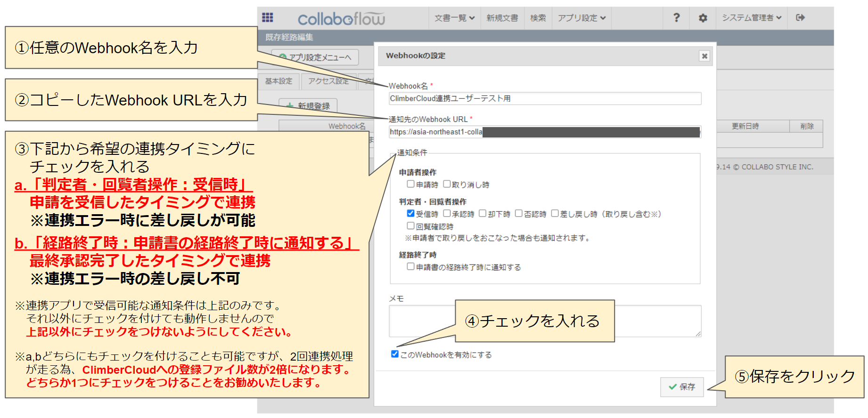
Task: Click the 削除 column header
Action: [807, 126]
